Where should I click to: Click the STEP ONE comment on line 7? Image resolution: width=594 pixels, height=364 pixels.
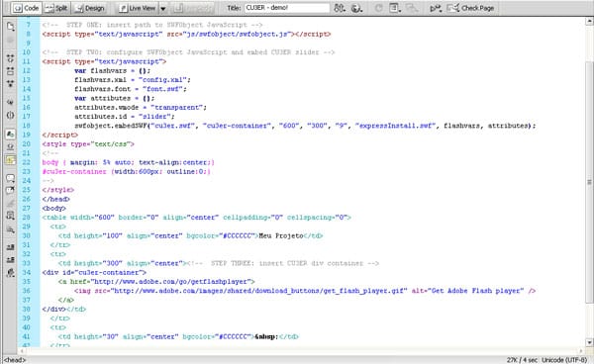point(152,25)
